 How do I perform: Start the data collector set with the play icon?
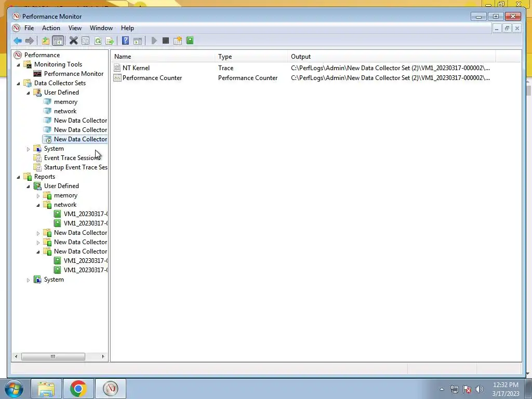click(154, 41)
